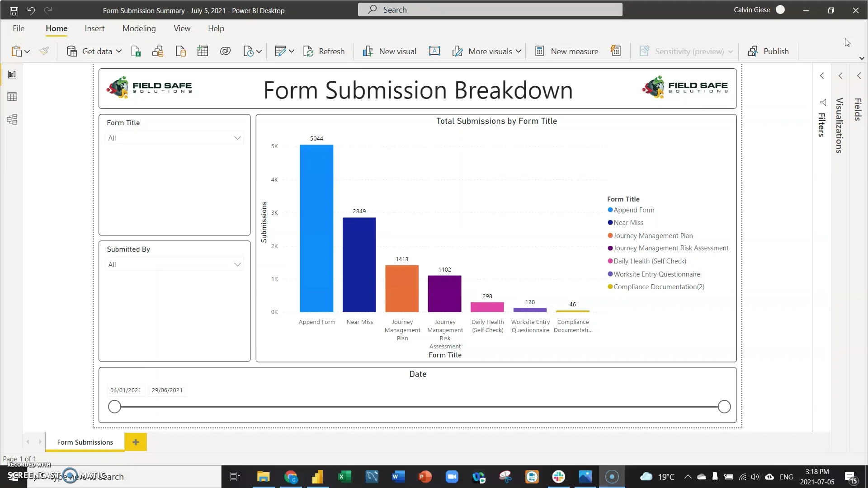The height and width of the screenshot is (488, 868).
Task: Toggle Daily Health (Self Check) legend entry
Action: (x=649, y=261)
